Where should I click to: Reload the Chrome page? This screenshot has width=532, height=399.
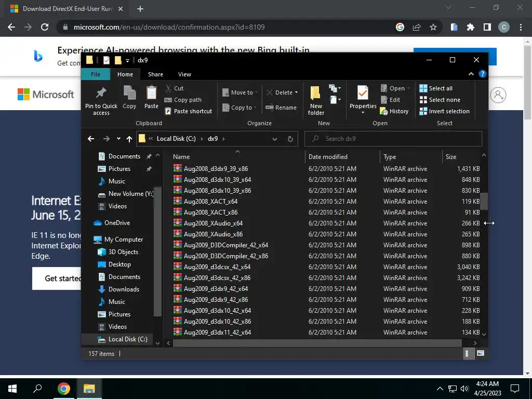tap(45, 27)
